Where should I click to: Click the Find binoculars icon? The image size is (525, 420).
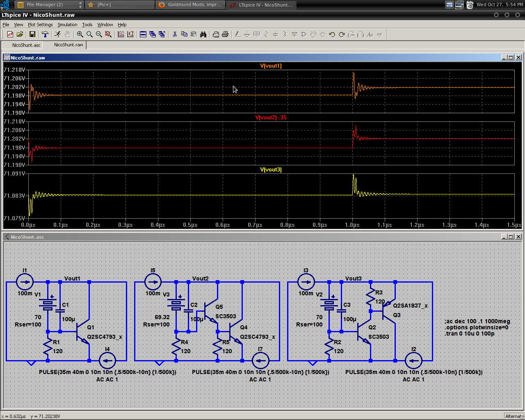(203, 34)
